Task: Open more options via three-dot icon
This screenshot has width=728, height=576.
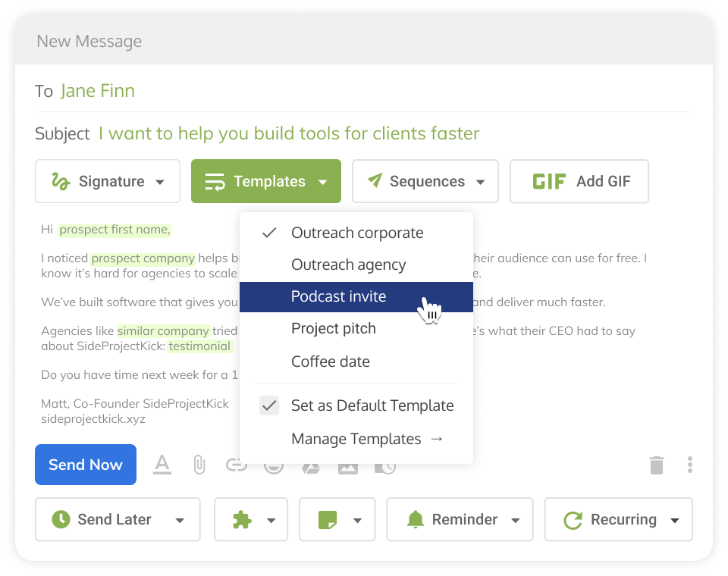Action: [x=690, y=465]
